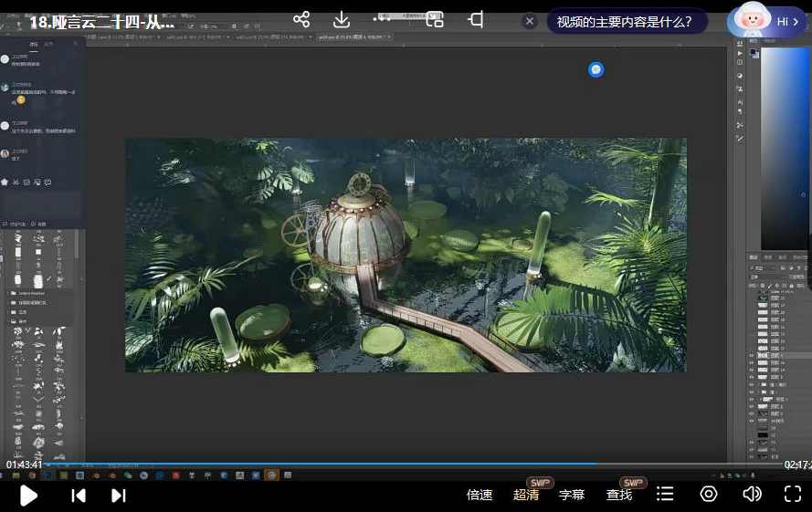Click the highlighted taskbar app icon in video

(272, 475)
